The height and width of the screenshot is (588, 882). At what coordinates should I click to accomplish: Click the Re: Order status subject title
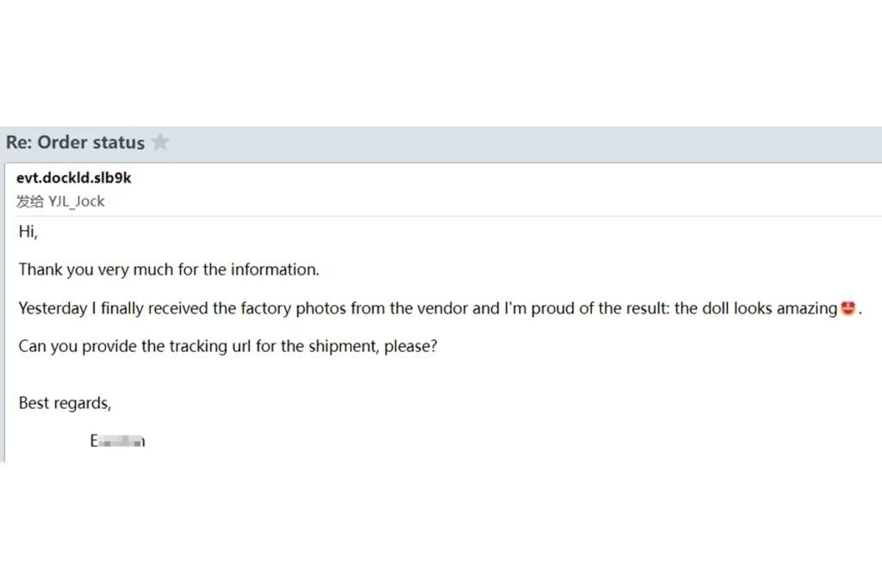76,142
